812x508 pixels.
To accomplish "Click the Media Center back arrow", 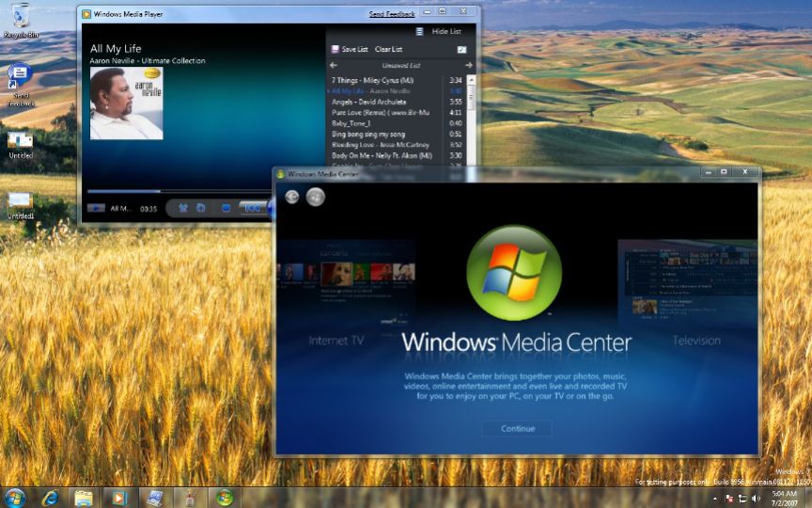I will [x=292, y=197].
